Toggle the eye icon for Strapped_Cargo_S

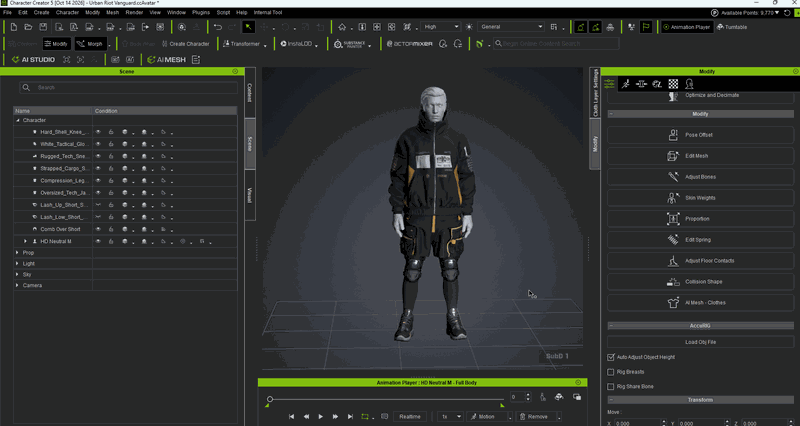pos(98,168)
